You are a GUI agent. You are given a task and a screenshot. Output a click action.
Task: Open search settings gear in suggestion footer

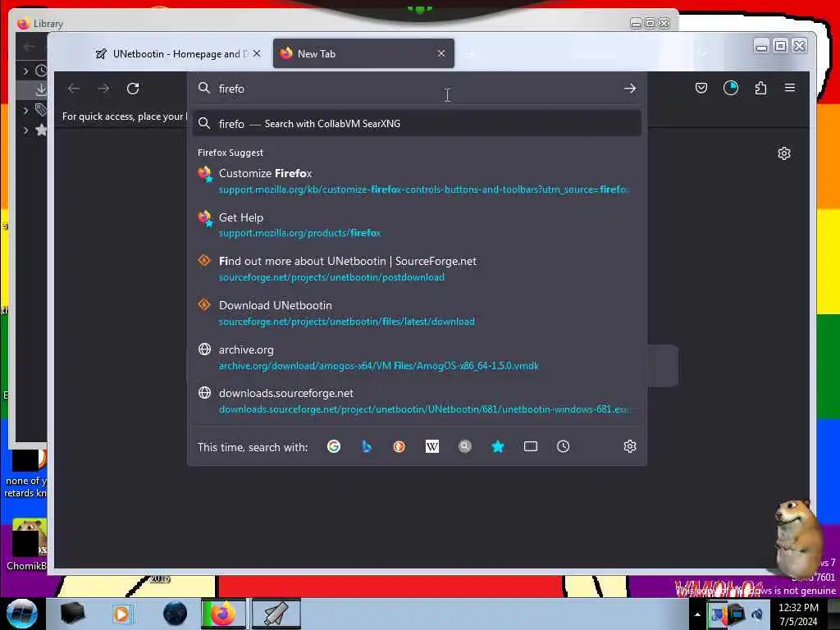pyautogui.click(x=630, y=446)
